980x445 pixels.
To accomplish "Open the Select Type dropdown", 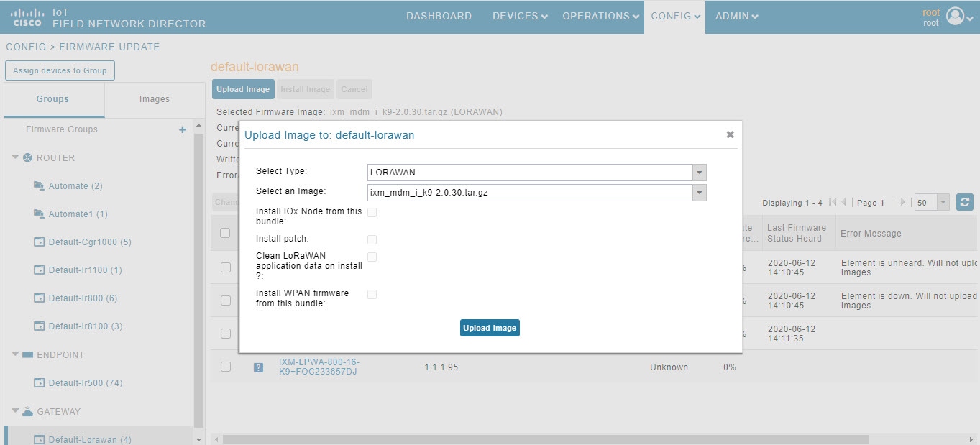I will pyautogui.click(x=699, y=173).
